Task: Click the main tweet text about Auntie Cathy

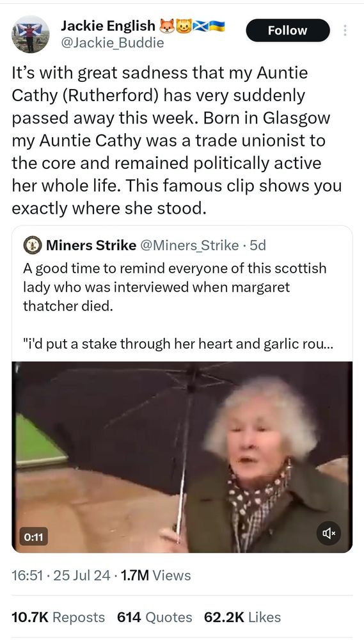Action: pyautogui.click(x=177, y=141)
